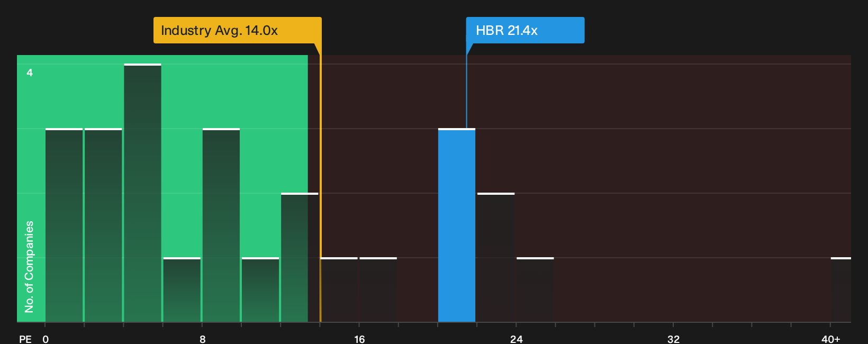The image size is (868, 344).
Task: Click the '4' y-axis value
Action: [30, 73]
